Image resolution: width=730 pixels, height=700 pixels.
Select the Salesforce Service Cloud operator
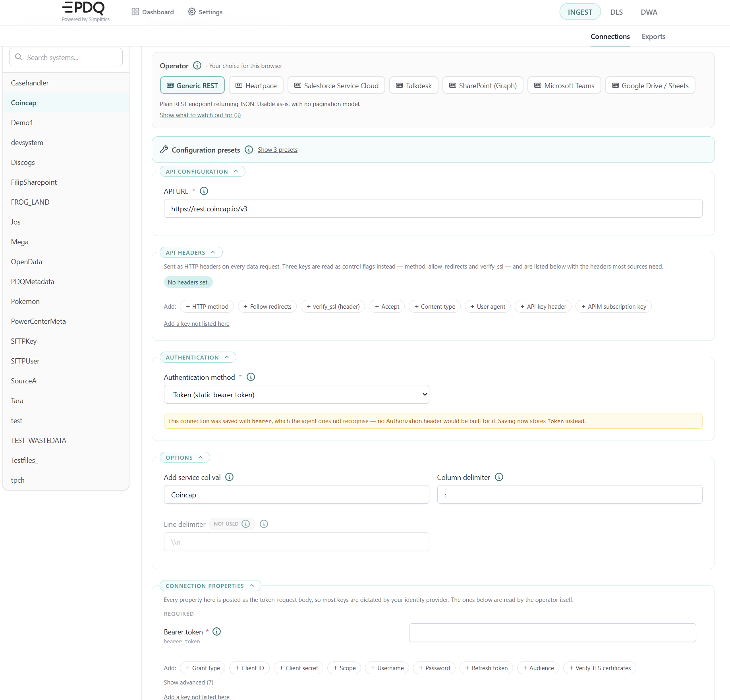coord(336,85)
